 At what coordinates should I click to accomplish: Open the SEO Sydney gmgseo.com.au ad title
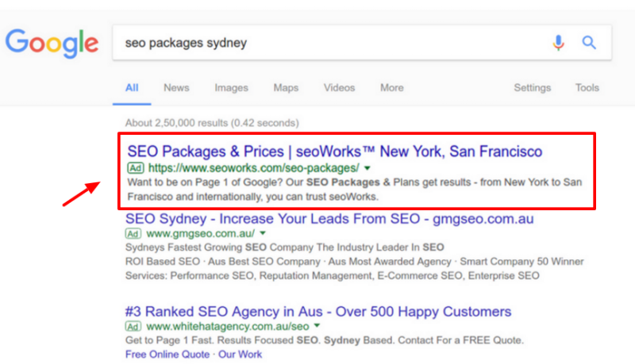click(329, 218)
